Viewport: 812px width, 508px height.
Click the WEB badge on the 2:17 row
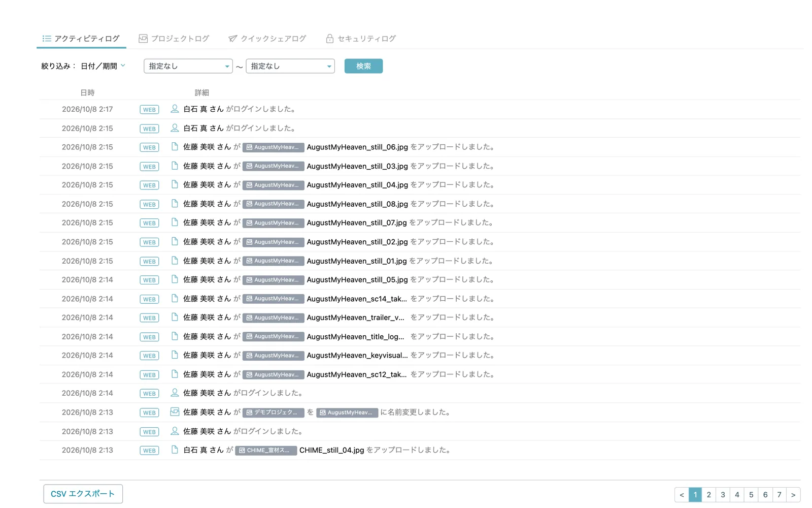tap(149, 110)
